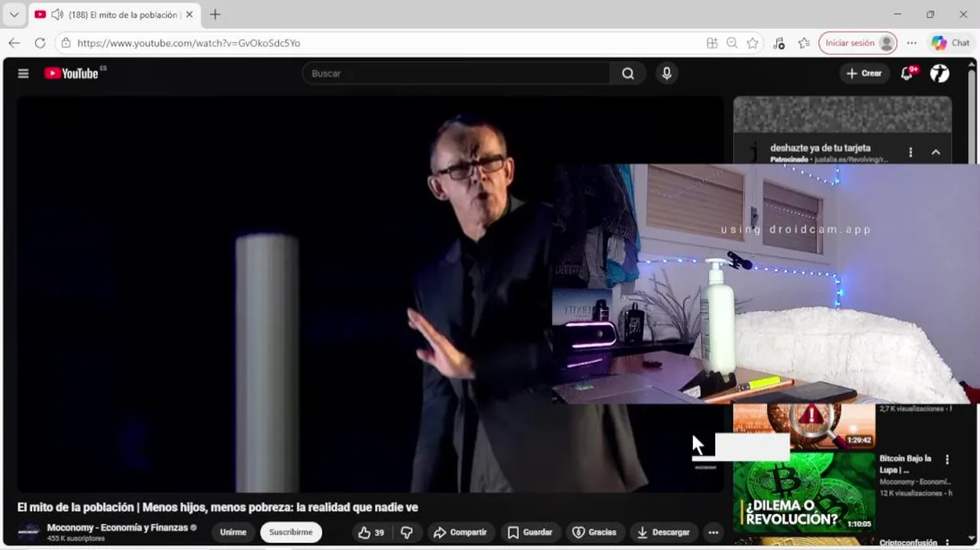Open the favorites list icon
This screenshot has height=550, width=980.
(x=804, y=44)
